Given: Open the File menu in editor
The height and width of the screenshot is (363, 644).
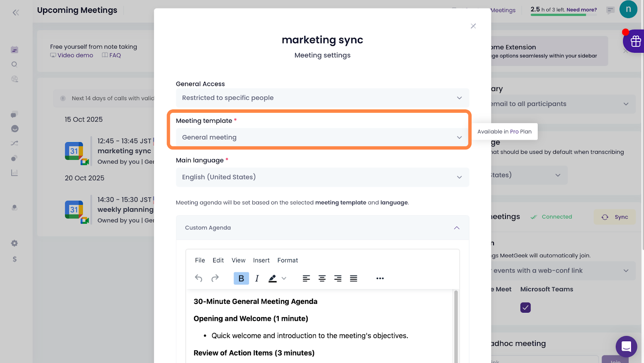Looking at the screenshot, I should [x=200, y=260].
